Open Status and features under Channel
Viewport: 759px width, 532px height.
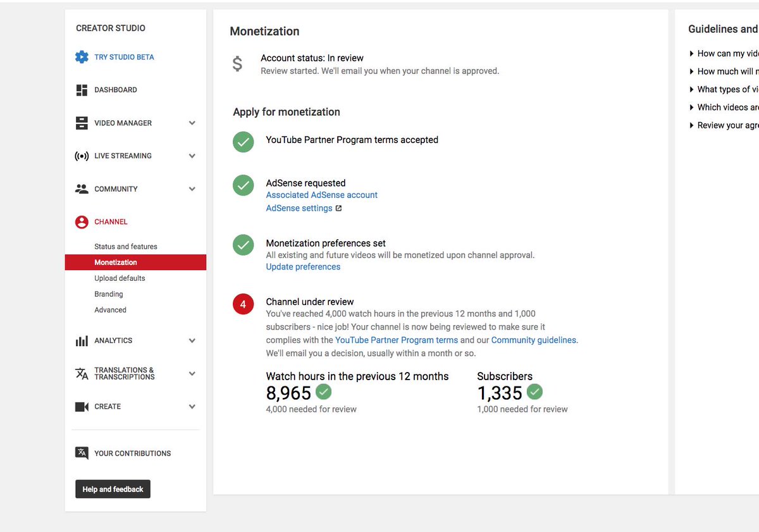click(x=126, y=247)
